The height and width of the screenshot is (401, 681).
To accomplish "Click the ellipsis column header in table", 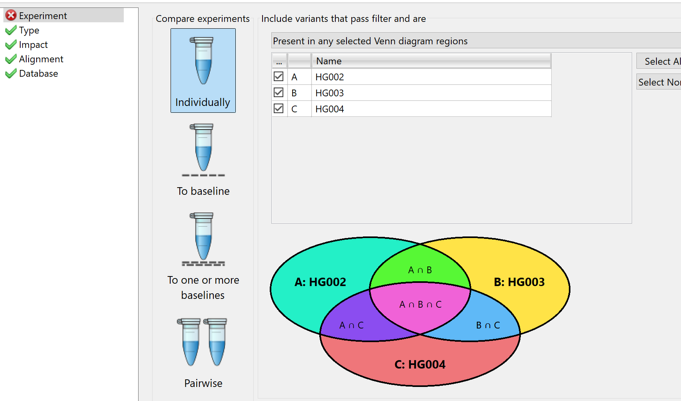I will tap(279, 61).
